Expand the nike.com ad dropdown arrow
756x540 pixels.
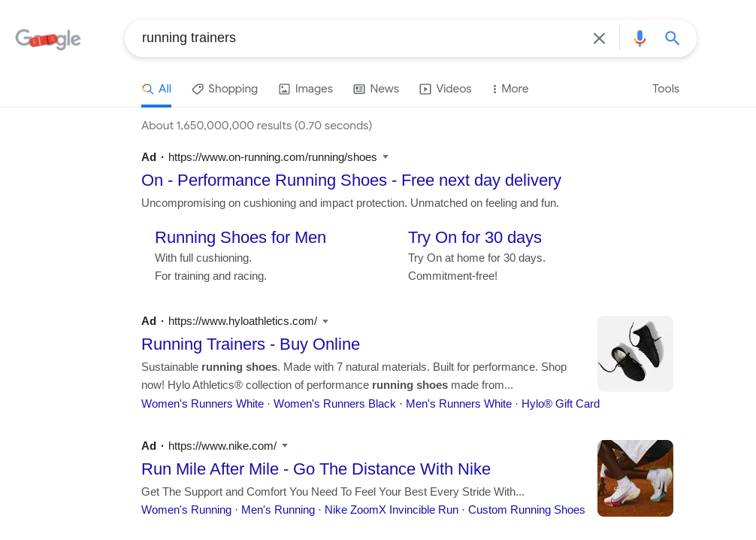tap(285, 446)
